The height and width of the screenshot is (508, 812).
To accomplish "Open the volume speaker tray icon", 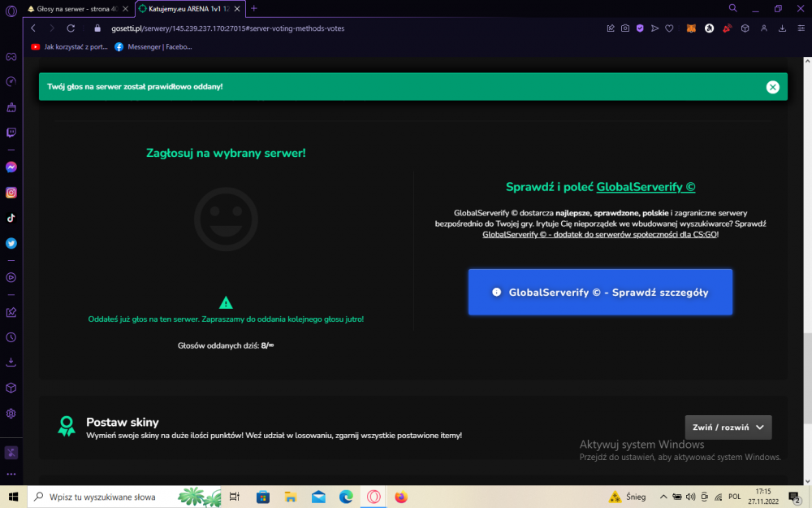I will coord(690,497).
